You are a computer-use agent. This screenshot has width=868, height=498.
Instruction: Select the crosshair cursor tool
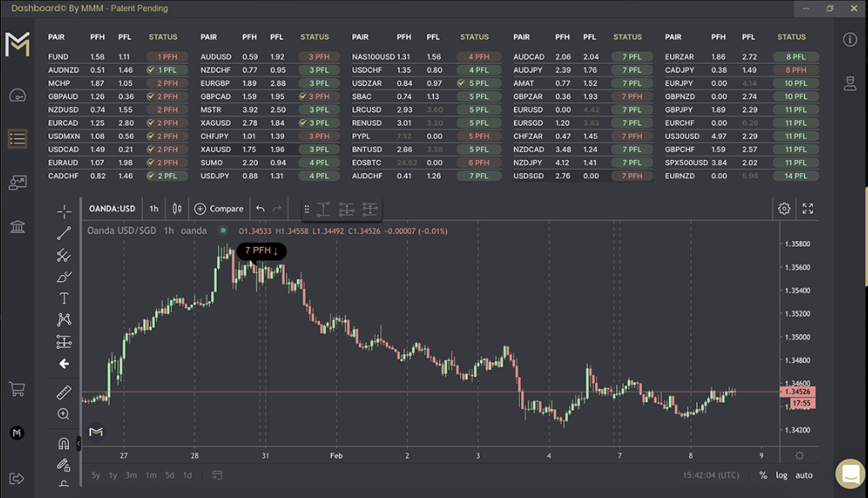point(64,212)
